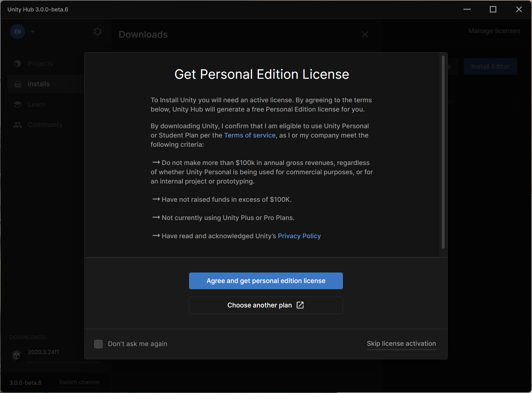
Task: Open the Privacy Policy link
Action: [x=299, y=236]
